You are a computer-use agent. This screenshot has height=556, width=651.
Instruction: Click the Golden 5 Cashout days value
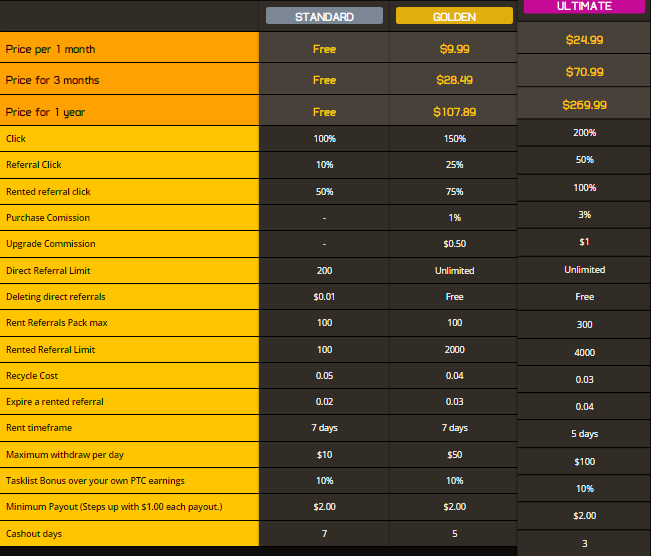point(455,534)
